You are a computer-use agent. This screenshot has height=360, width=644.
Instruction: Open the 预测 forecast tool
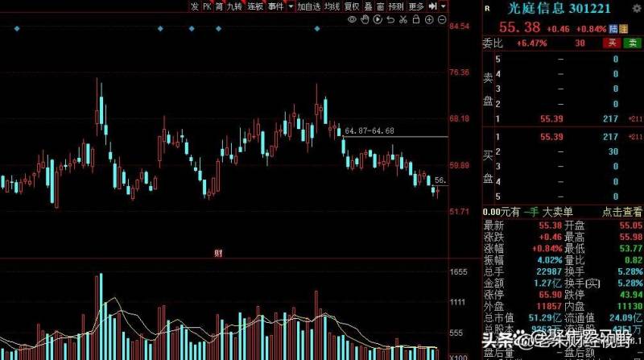tap(396, 6)
